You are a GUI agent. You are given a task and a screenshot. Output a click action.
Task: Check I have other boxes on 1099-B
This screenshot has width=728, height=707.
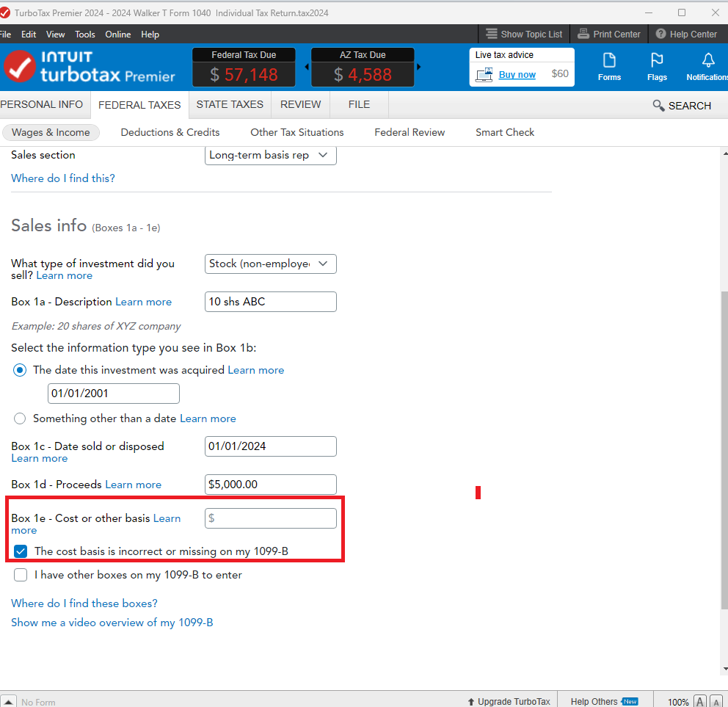coord(21,575)
